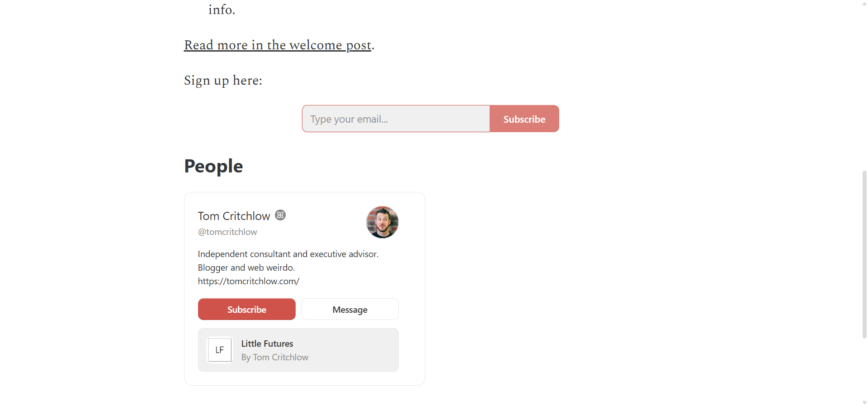Subscribe to Tom Critchlow from his profile card
Screen dimensions: 868x406
[x=246, y=309]
